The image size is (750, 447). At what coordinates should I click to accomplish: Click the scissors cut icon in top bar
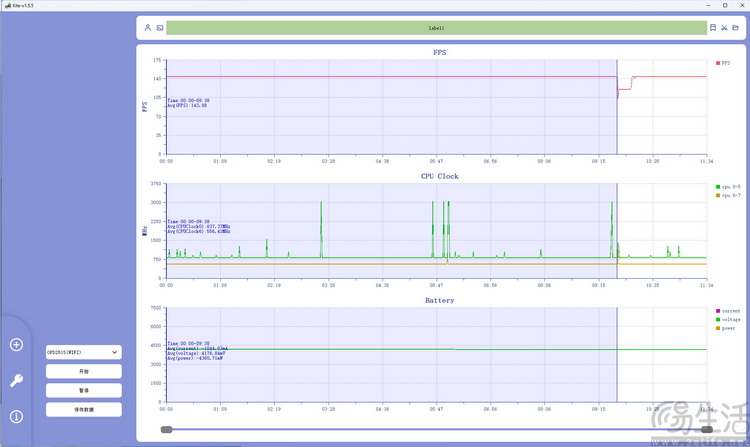coord(724,28)
